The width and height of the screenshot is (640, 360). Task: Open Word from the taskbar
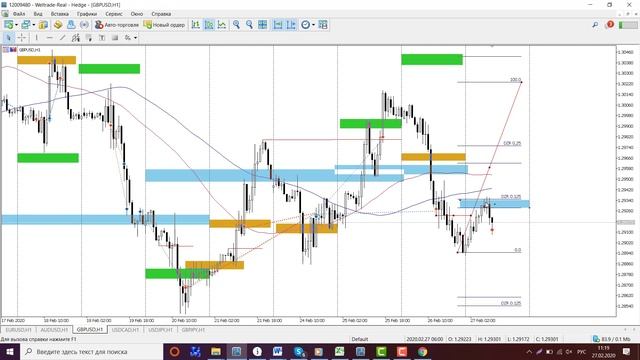point(278,351)
